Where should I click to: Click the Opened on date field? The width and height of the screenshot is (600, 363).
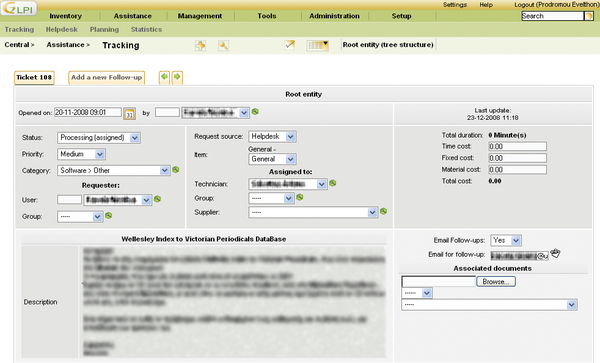[x=88, y=112]
